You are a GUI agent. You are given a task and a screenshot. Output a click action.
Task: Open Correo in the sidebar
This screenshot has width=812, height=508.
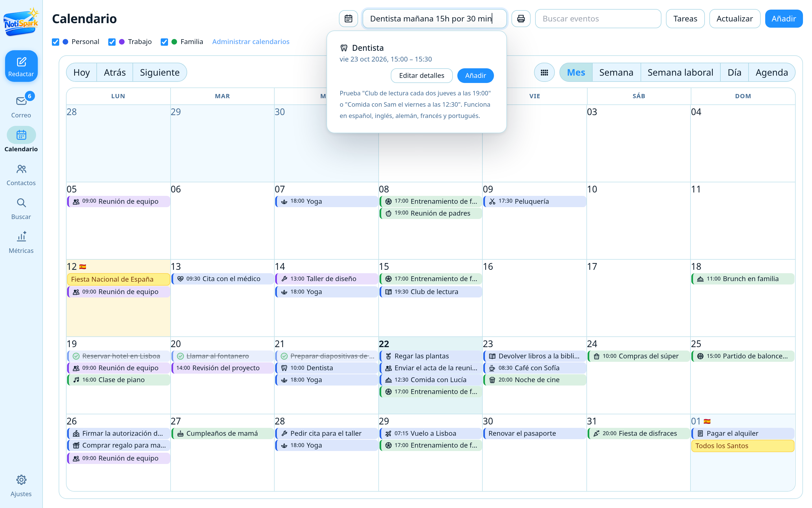click(21, 106)
